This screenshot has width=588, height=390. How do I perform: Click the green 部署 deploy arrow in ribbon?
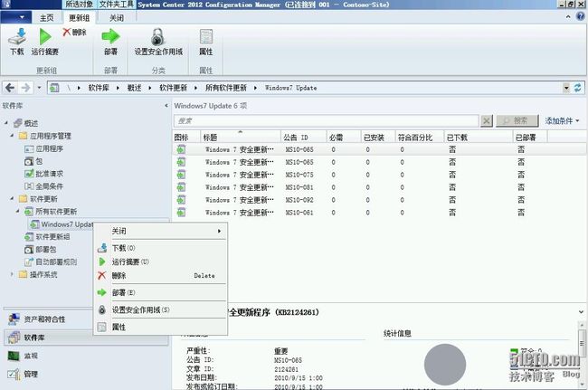[110, 37]
